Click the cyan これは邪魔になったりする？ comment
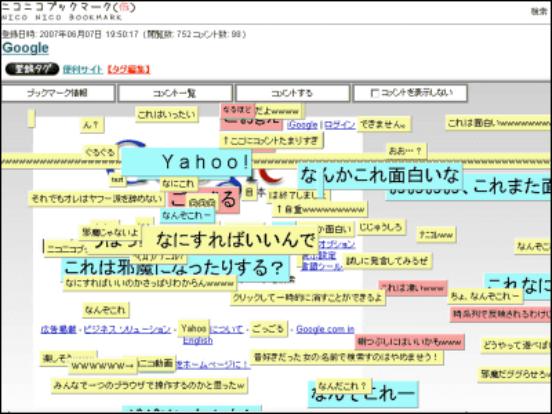 pos(175,268)
